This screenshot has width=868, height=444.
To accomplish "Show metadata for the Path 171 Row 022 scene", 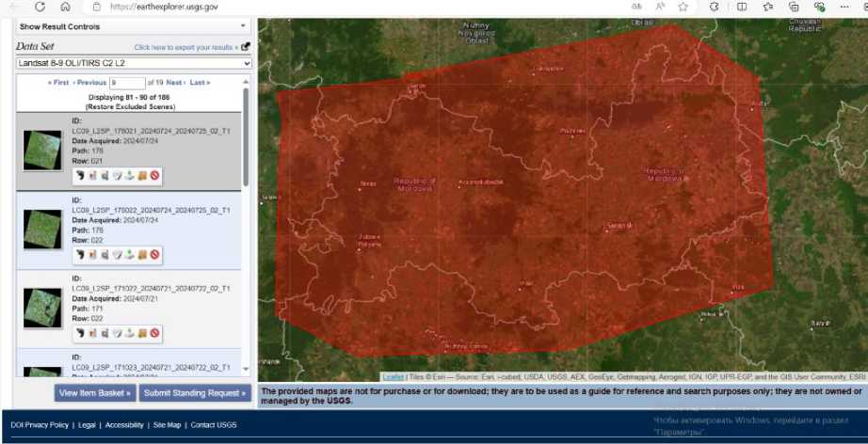I will tap(117, 333).
